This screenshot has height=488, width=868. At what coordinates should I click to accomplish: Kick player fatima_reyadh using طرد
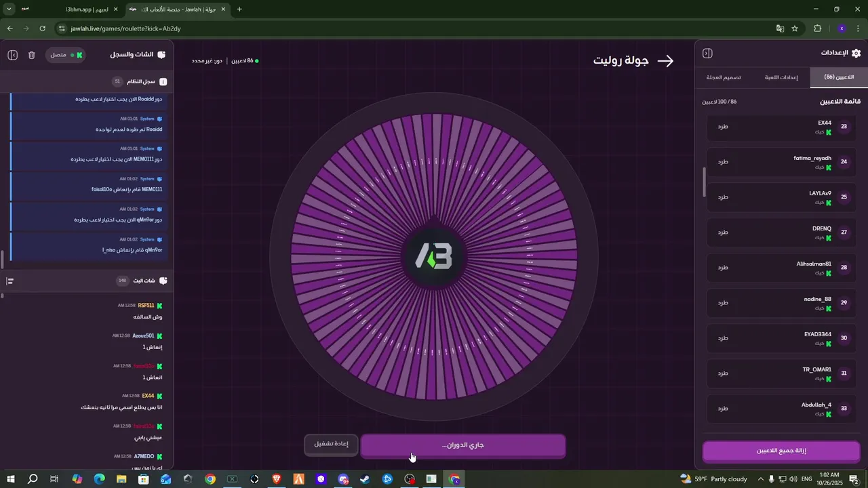(723, 162)
